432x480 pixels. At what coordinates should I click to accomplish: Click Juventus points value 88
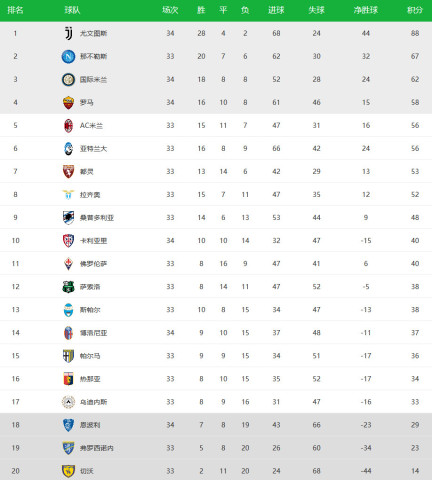[x=415, y=33]
